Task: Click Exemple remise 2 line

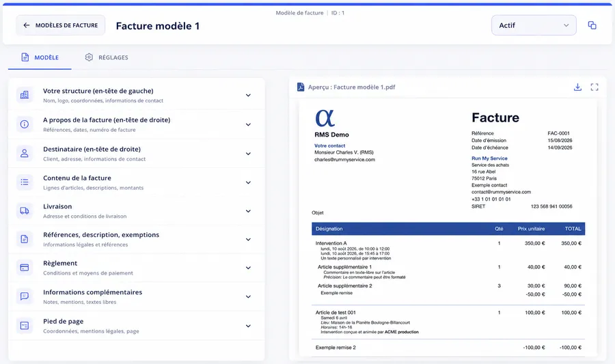Action: [336, 348]
